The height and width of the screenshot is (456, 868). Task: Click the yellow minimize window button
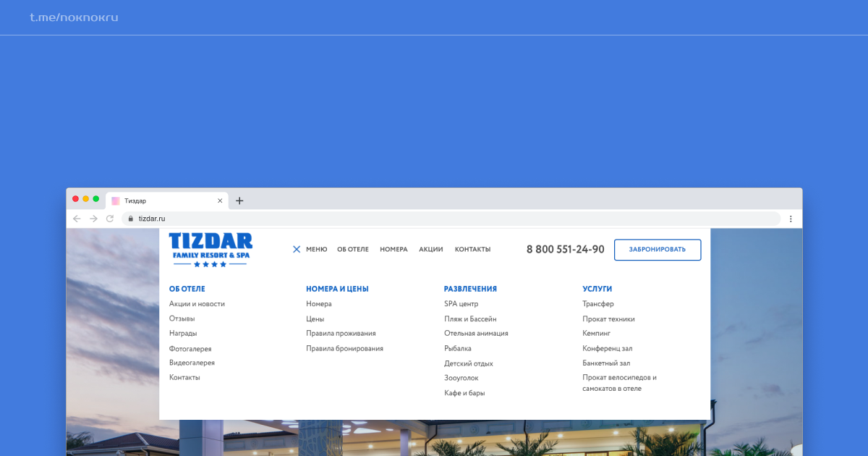(85, 198)
